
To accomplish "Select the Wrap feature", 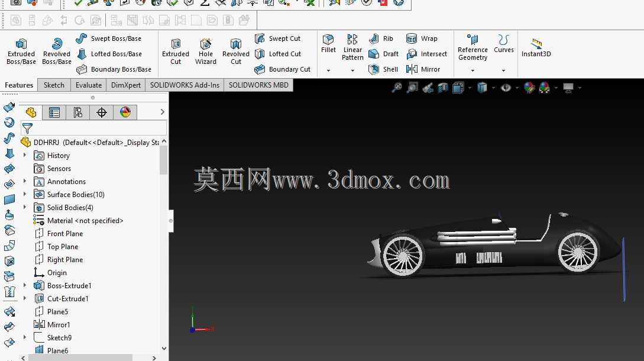I will click(422, 38).
